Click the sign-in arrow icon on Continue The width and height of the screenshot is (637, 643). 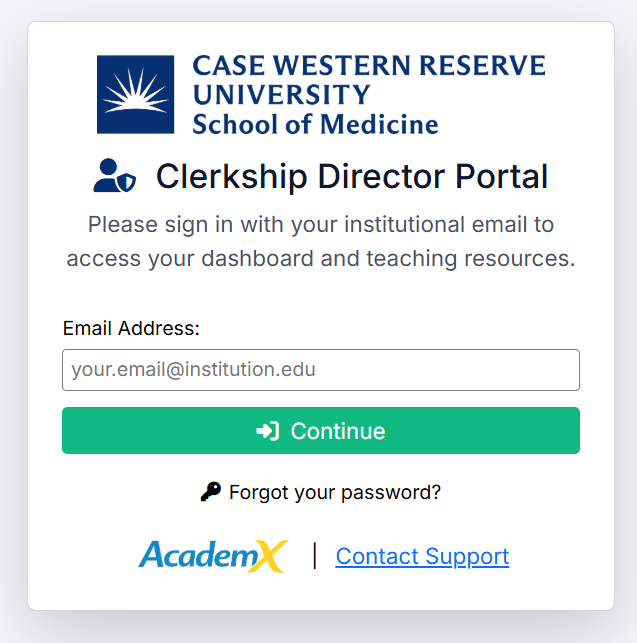click(267, 431)
